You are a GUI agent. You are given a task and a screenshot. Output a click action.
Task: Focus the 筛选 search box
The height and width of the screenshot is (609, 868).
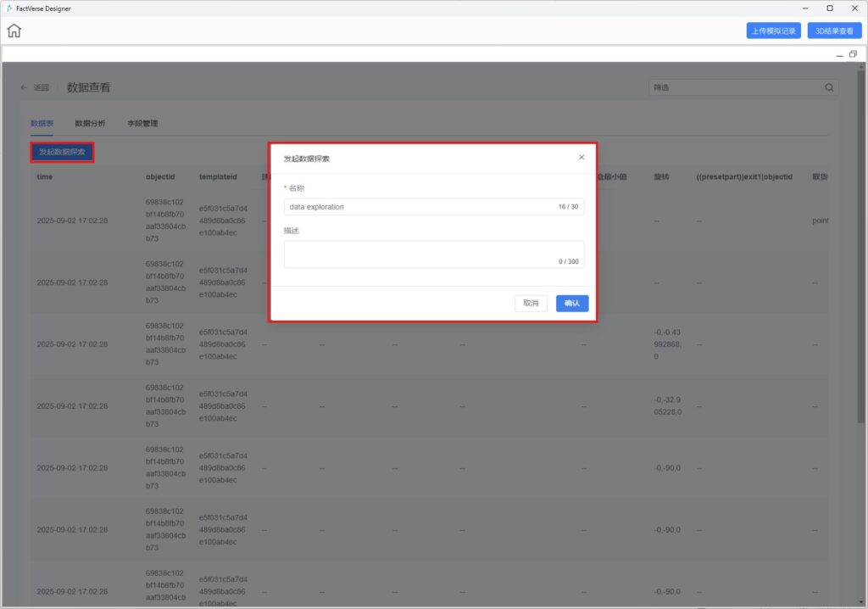[x=743, y=87]
